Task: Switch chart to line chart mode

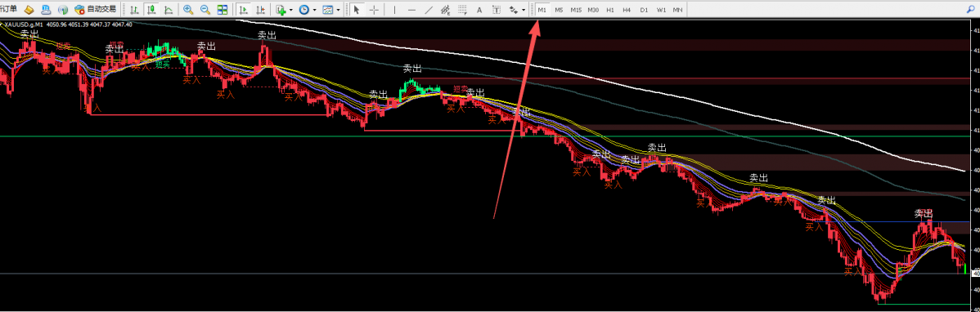Action: (169, 9)
